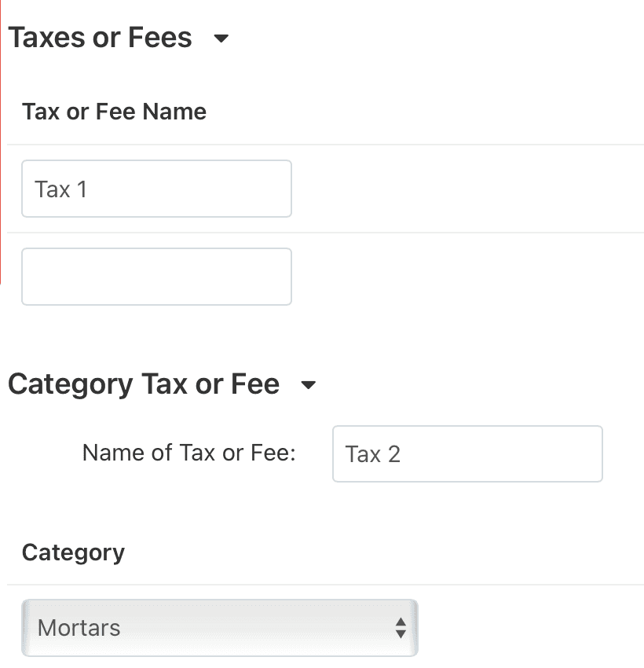
Task: Click the word Fees in top heading
Action: [x=160, y=38]
